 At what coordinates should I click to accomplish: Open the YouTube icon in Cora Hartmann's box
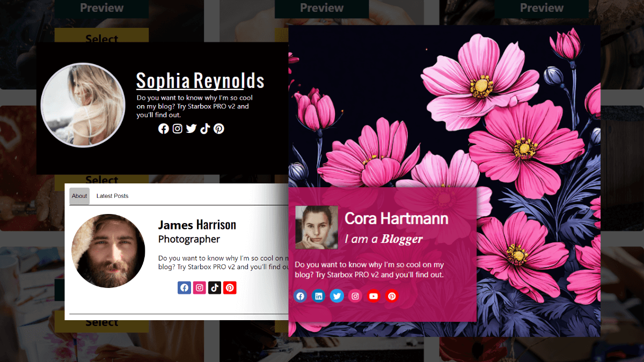(x=373, y=296)
